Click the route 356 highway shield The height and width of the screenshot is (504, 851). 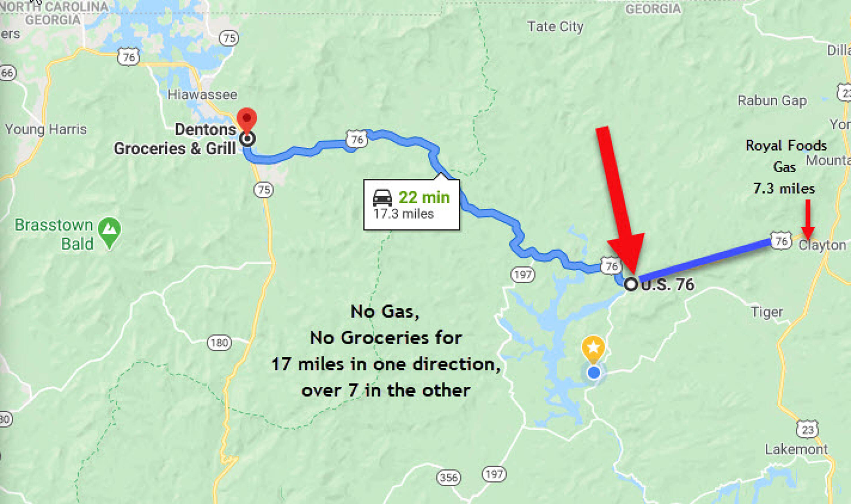(x=448, y=478)
